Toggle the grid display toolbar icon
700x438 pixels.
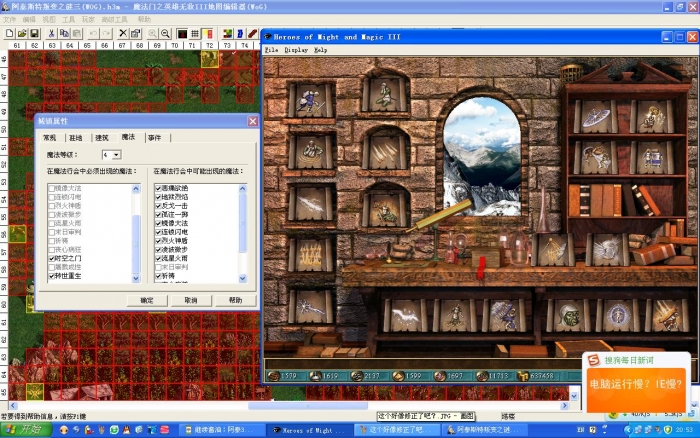195,33
